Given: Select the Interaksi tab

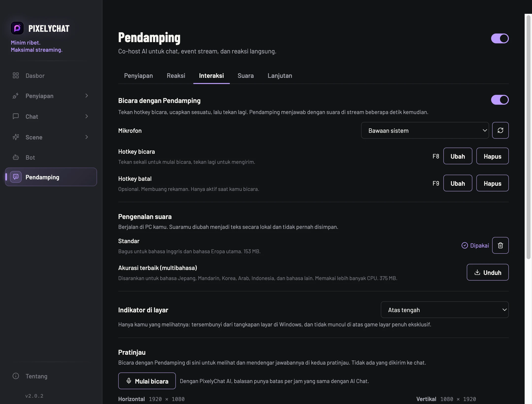Looking at the screenshot, I should point(211,76).
